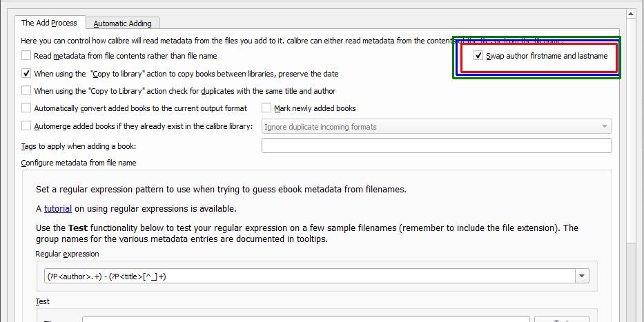Click inside the regular expression pattern field

click(307, 276)
